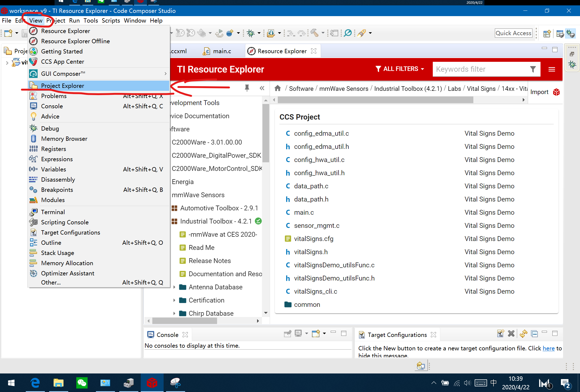The image size is (580, 392).
Task: Open the Console display selector dropdown
Action: click(307, 333)
